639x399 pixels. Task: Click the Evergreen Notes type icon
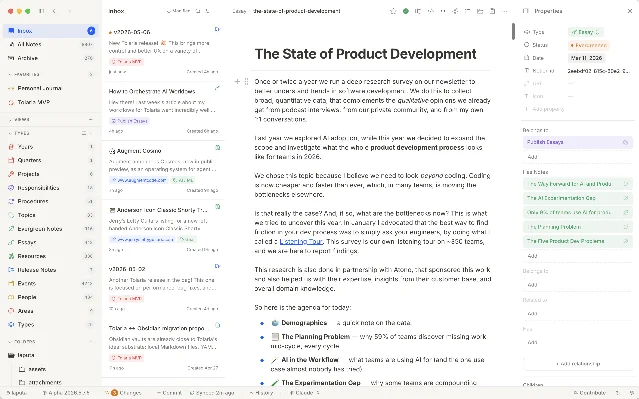11,229
